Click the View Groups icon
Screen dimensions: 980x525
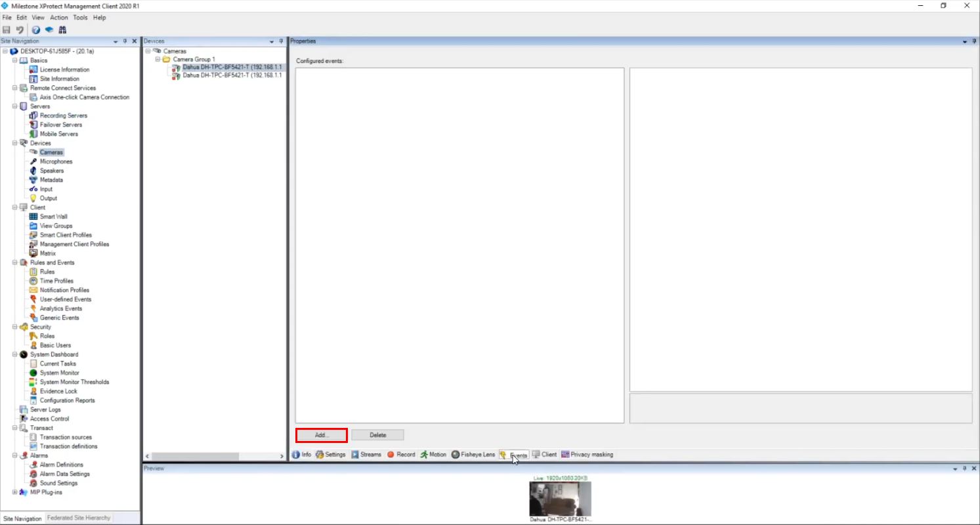(x=34, y=226)
